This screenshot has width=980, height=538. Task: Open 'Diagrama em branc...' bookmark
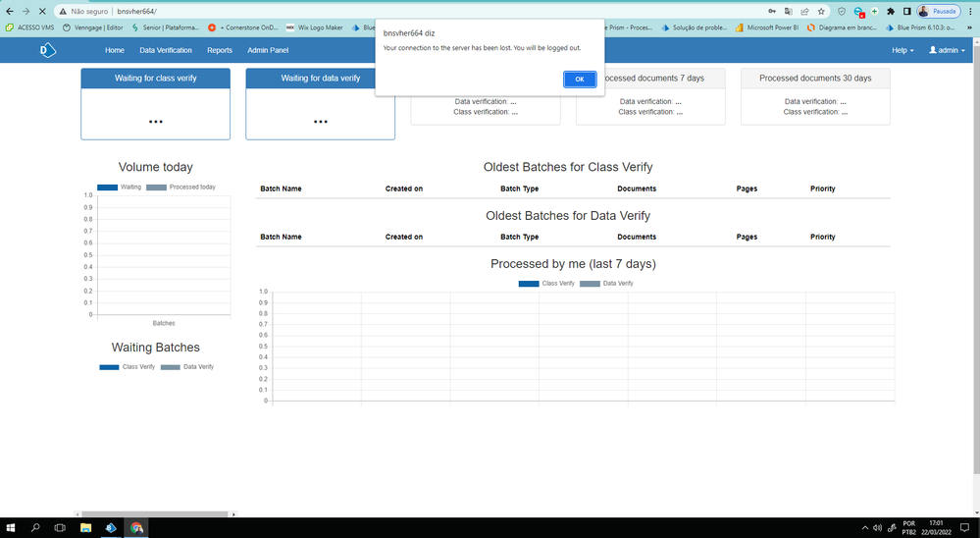pos(842,27)
